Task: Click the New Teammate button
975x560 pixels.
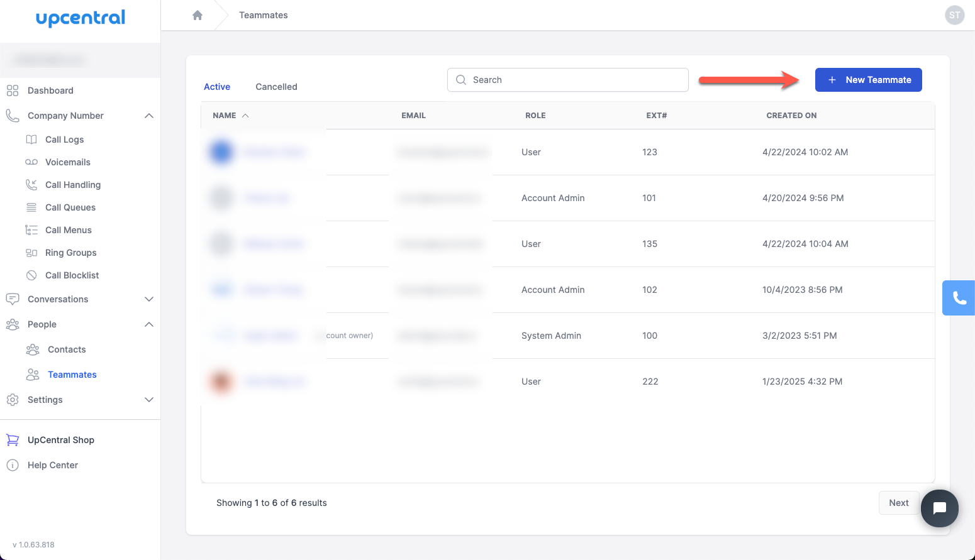Action: [x=869, y=80]
